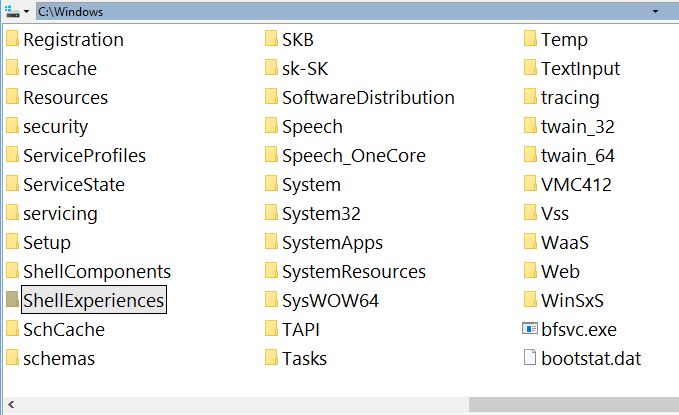Select the Speech folder icon
Screen dimensions: 679x415
pyautogui.click(x=271, y=126)
